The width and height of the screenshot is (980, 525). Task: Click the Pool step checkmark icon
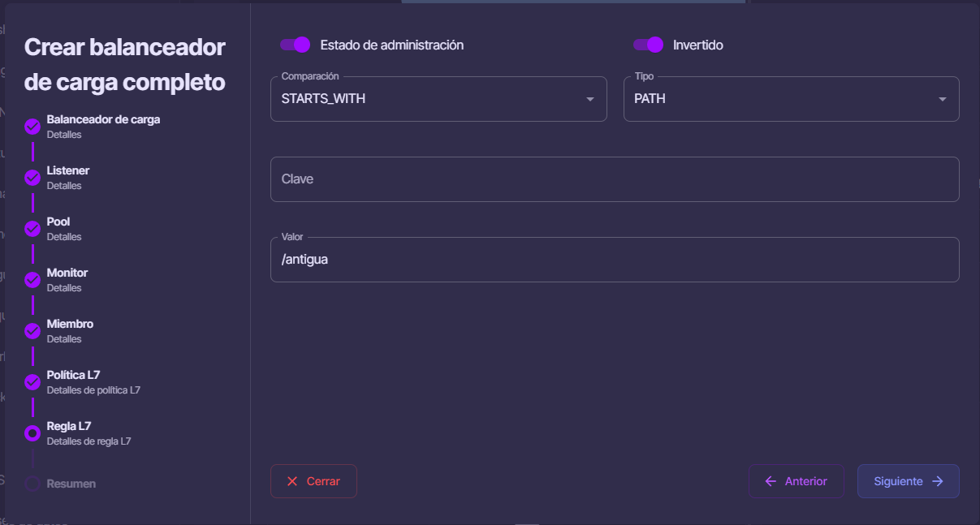(x=32, y=229)
